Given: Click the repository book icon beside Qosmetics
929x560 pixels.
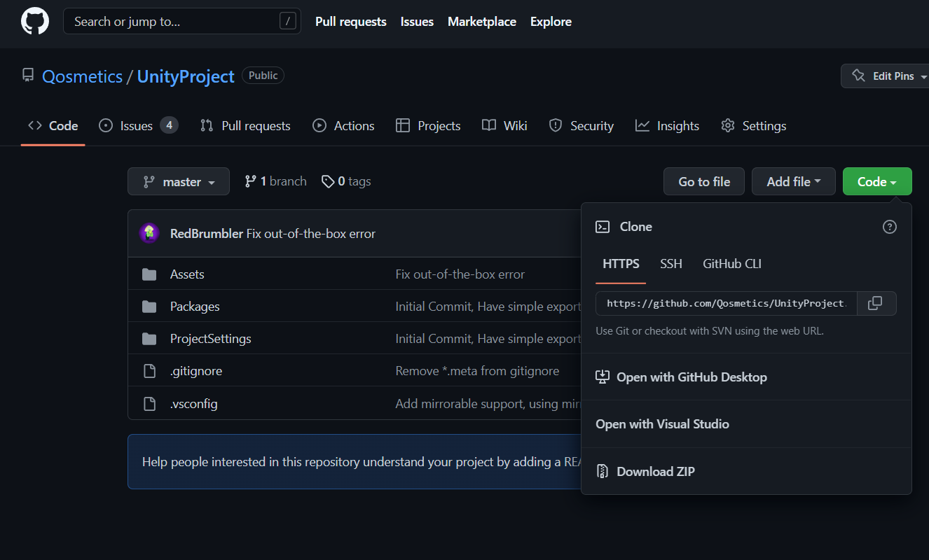Looking at the screenshot, I should (x=28, y=76).
